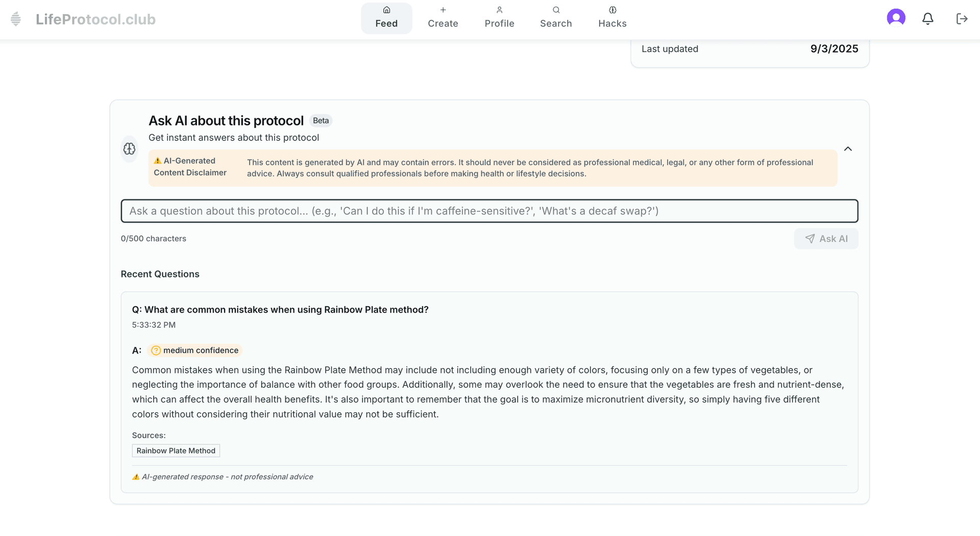
Task: Click the brain icon beside Ask AI heading
Action: coord(129,149)
